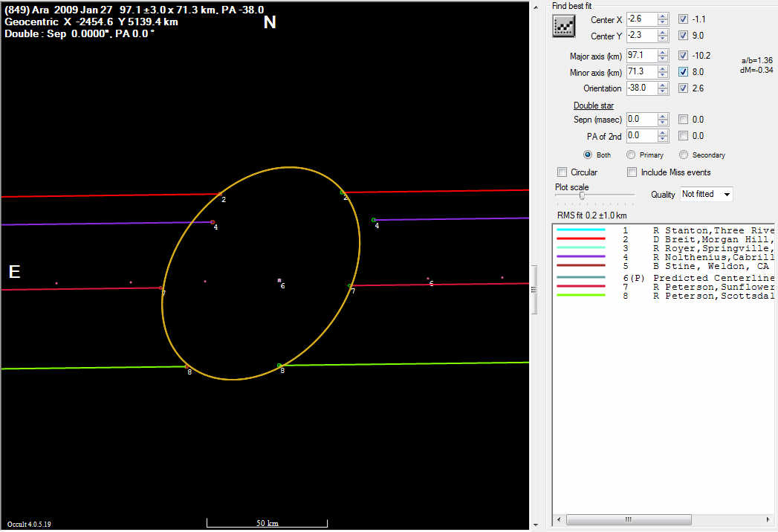Screen dimensions: 778x532
Task: Uncheck the Center X fit checkbox
Action: click(x=684, y=19)
